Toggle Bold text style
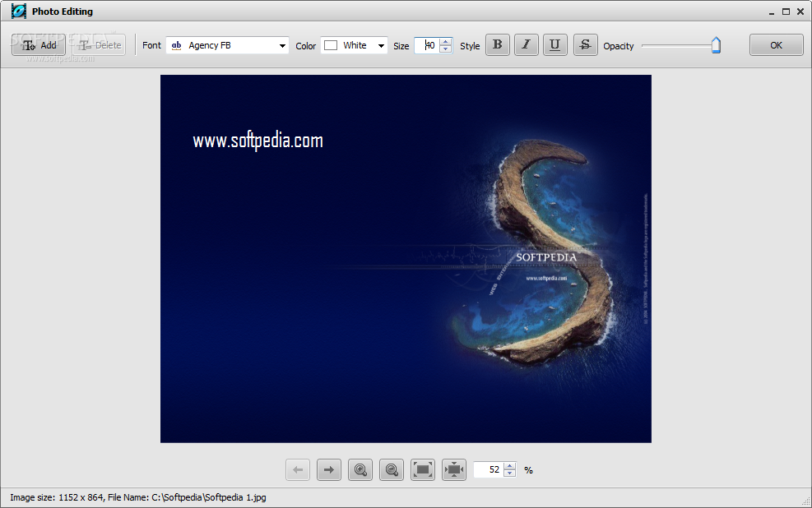 [498, 45]
